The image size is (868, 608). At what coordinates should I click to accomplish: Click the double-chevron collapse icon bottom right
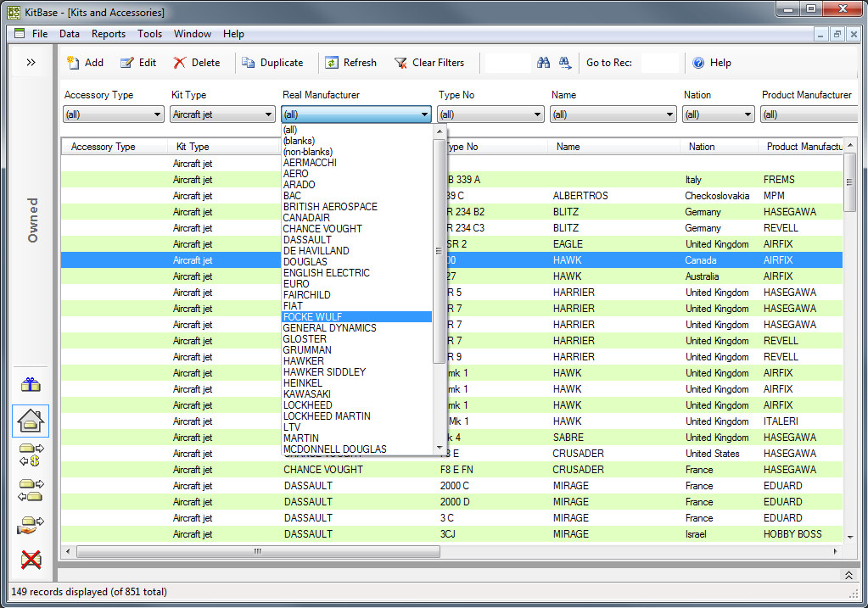tap(848, 576)
